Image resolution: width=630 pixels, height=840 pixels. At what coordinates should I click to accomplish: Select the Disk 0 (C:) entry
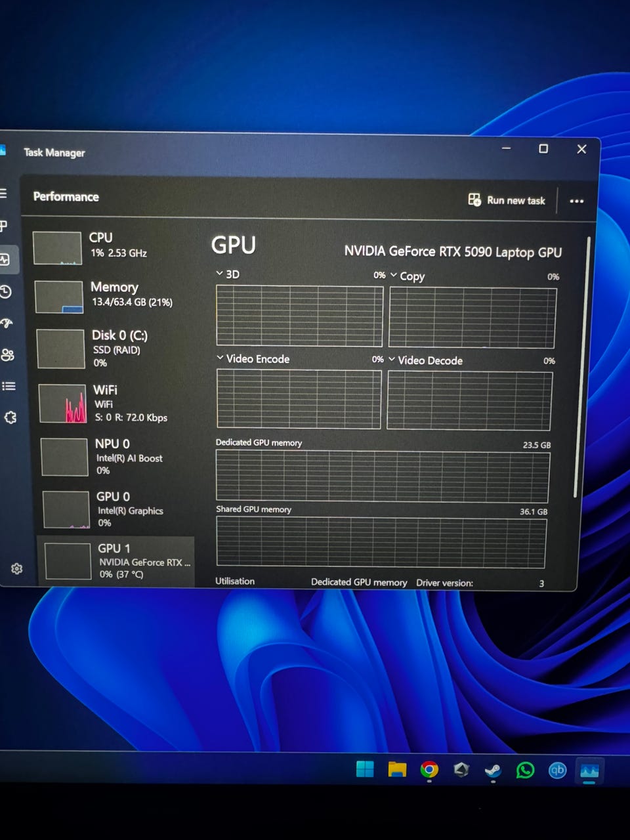(x=114, y=348)
